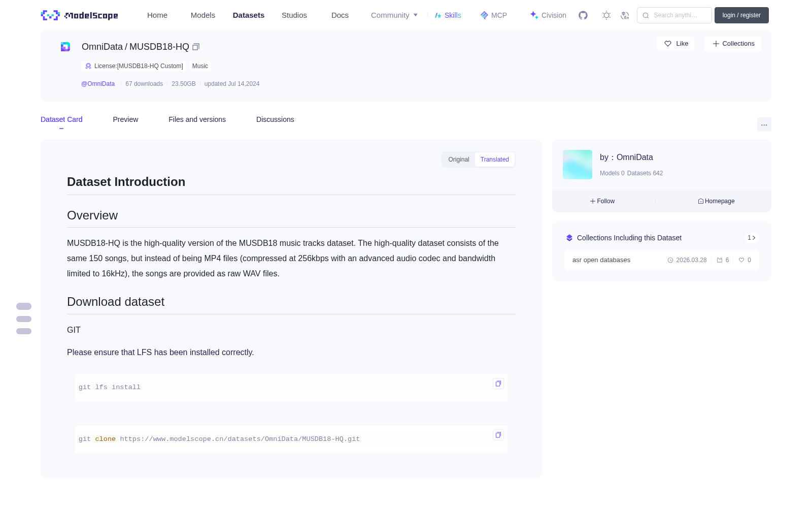Select the Music tag
This screenshot has width=812, height=508.
[x=200, y=66]
